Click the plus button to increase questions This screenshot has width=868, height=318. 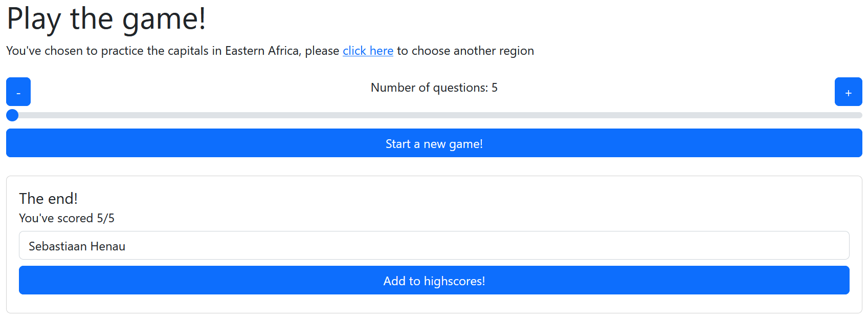848,92
